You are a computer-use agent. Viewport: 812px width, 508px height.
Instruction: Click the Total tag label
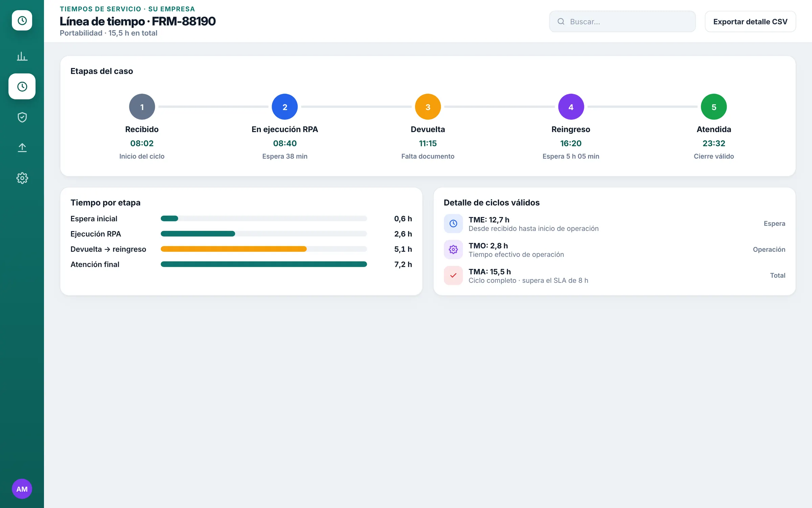pyautogui.click(x=778, y=275)
